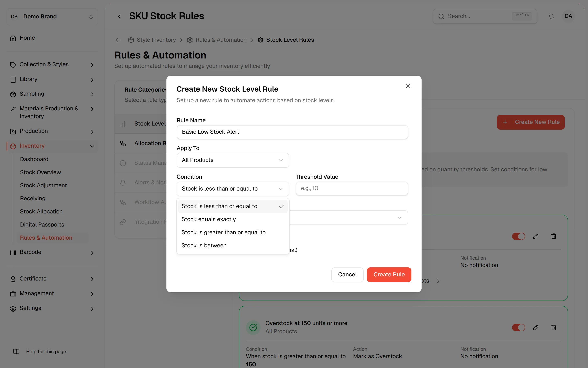This screenshot has height=368, width=588.
Task: Choose Stock is greater than or equal to
Action: [x=233, y=232]
